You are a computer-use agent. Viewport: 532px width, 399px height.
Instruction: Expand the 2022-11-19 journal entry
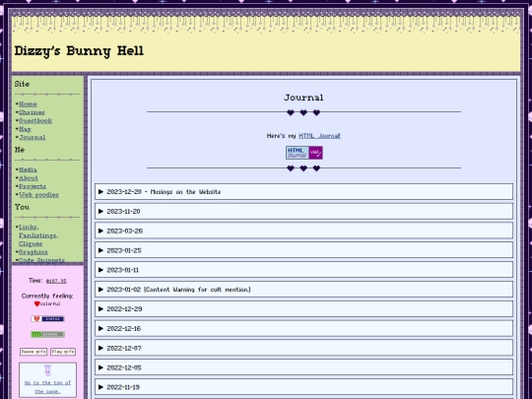click(x=303, y=387)
